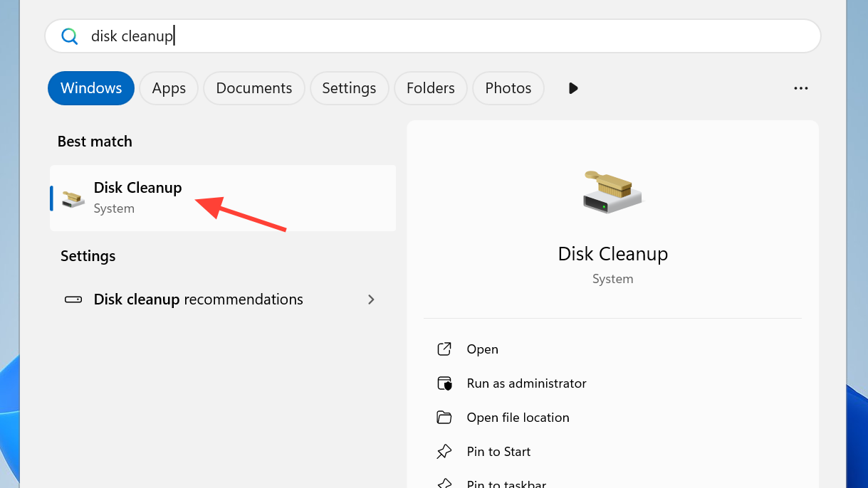Viewport: 868px width, 488px height.
Task: Click the folder icon for Open file location
Action: [x=444, y=418]
